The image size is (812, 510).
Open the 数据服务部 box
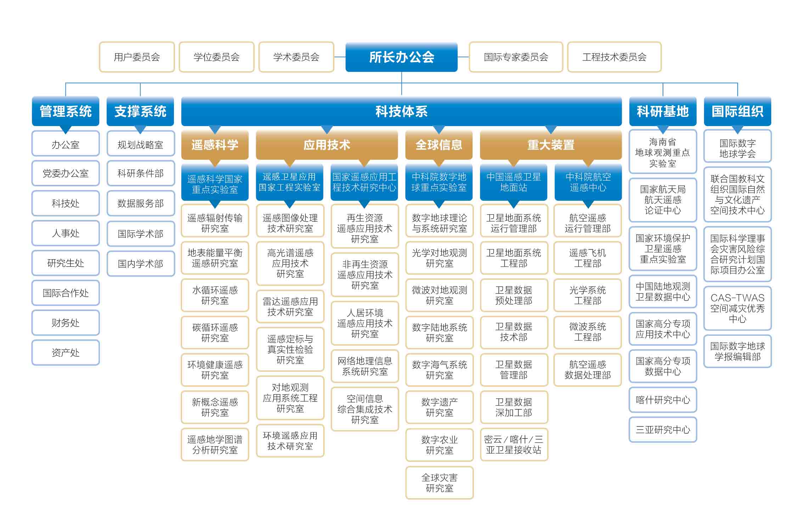tap(141, 203)
